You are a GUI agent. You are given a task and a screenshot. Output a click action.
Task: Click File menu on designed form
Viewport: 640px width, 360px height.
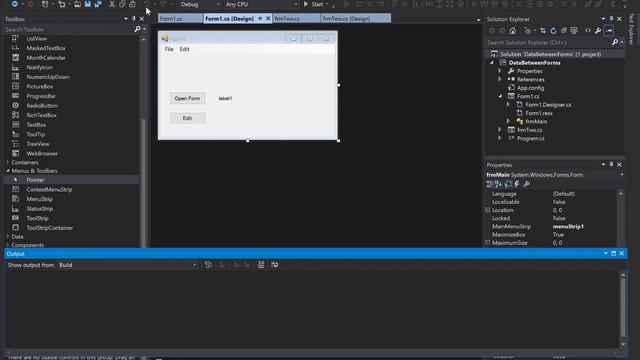[x=169, y=49]
